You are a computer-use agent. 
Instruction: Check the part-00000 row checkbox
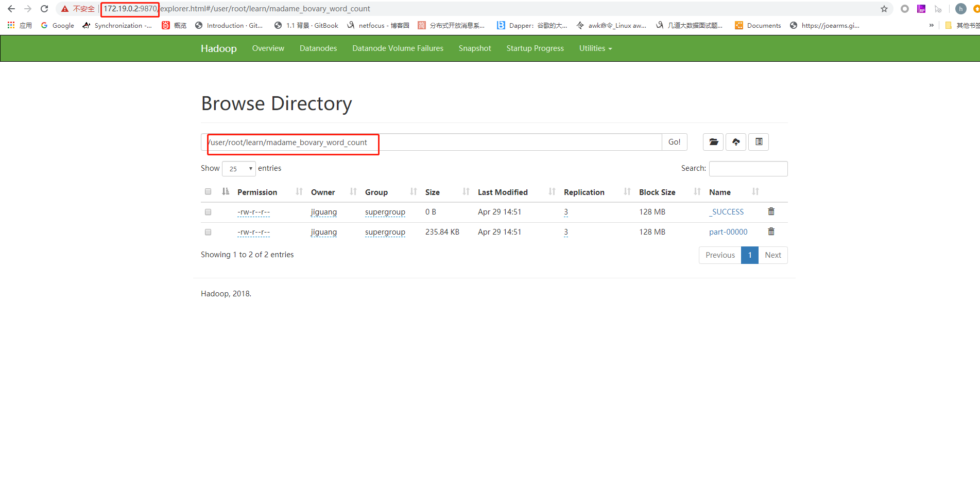pos(208,232)
